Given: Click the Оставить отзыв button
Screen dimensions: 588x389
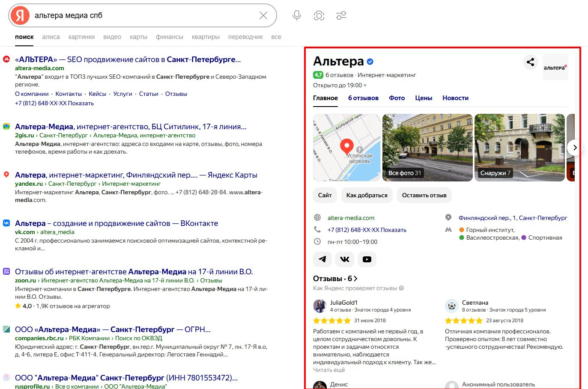Looking at the screenshot, I should click(x=424, y=195).
